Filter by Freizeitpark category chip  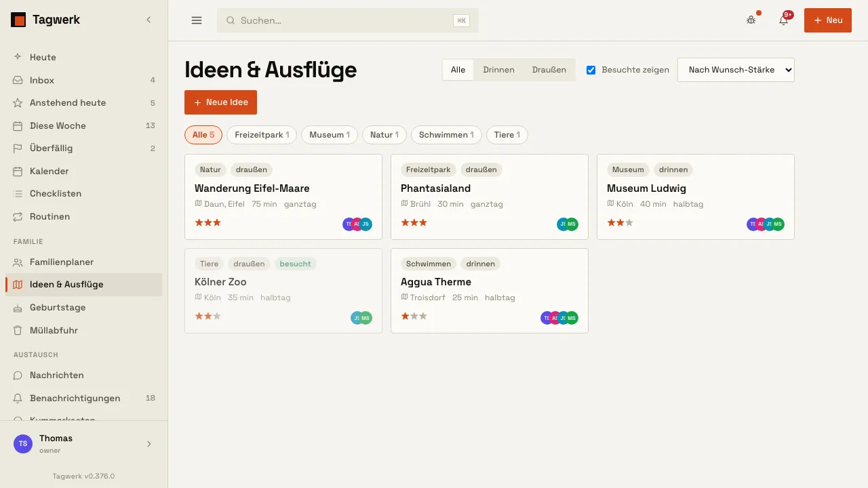[x=262, y=135]
